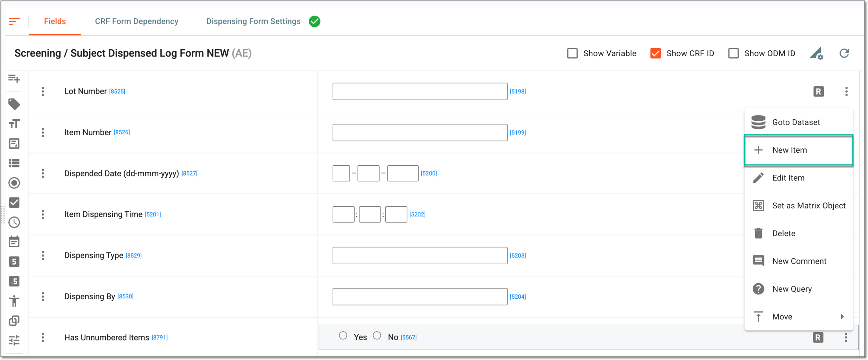868x360 pixels.
Task: Click the [5200] CRF ID link
Action: point(429,173)
